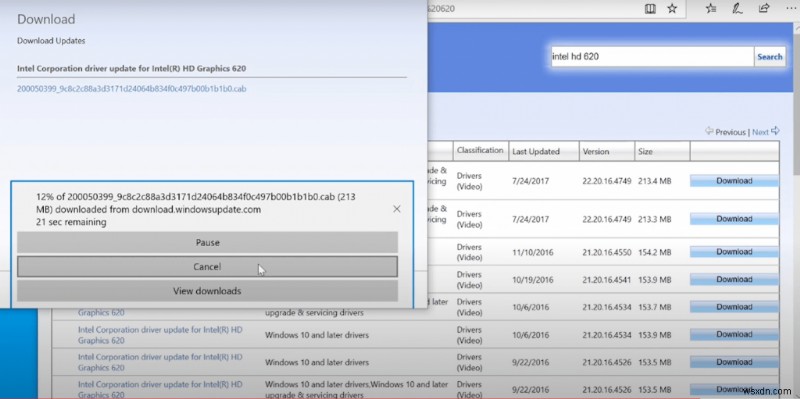Select size cell 153.7 MB
Screen dimensions: 800x399
click(x=655, y=307)
